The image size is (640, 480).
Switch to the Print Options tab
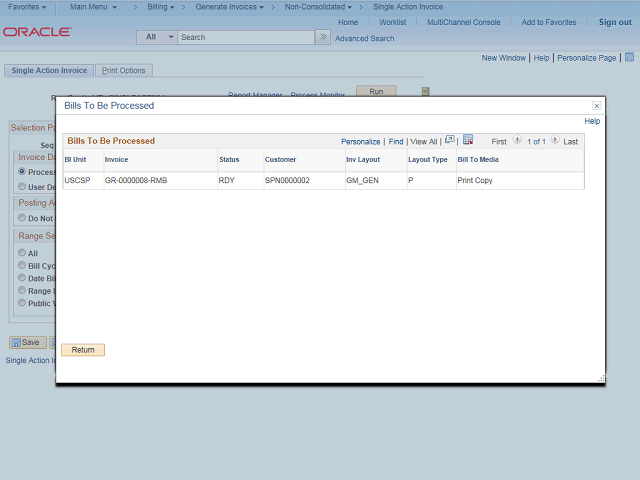click(x=124, y=70)
